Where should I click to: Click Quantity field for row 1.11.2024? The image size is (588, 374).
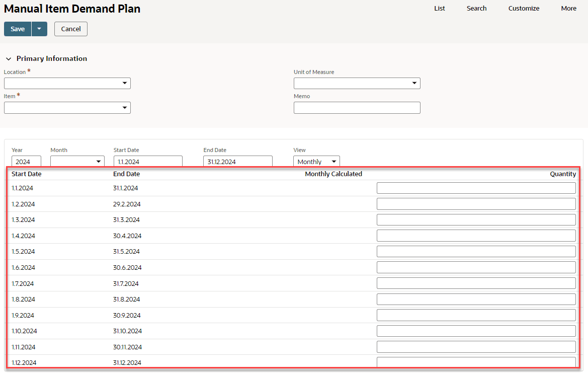point(476,347)
